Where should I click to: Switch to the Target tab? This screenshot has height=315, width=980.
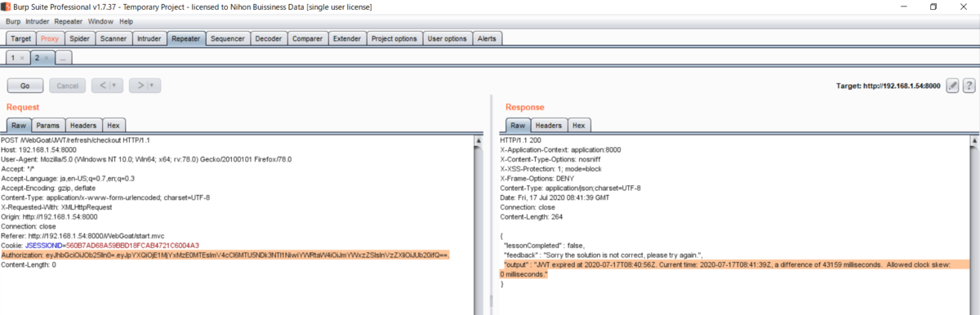21,38
